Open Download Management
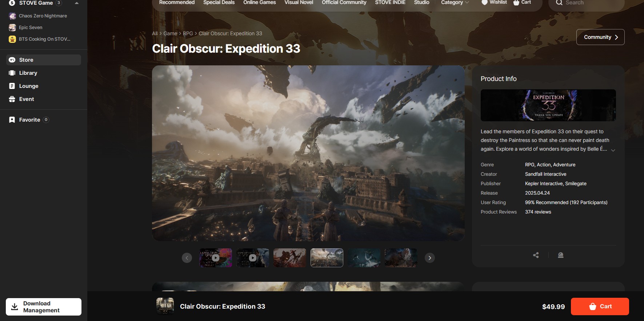The image size is (644, 321). (x=44, y=307)
